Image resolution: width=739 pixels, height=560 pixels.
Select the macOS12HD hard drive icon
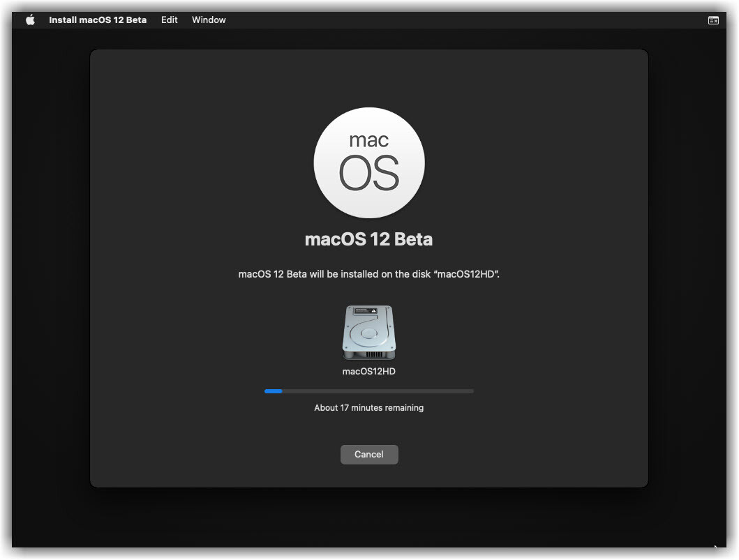point(369,333)
